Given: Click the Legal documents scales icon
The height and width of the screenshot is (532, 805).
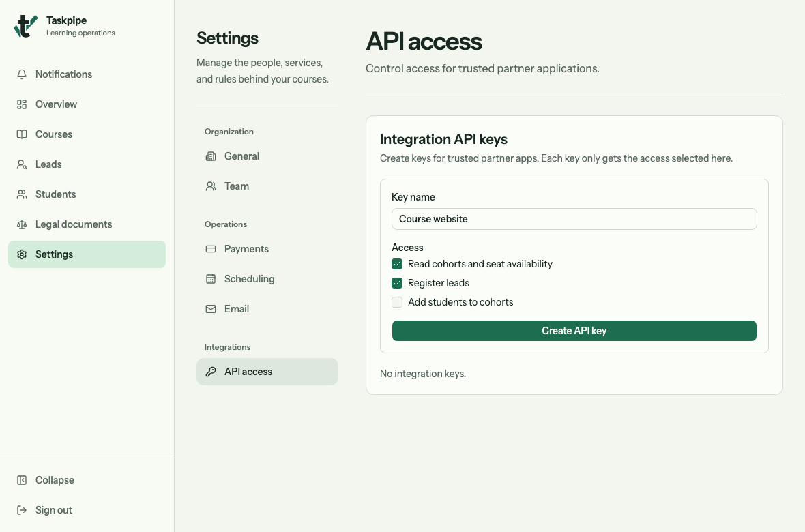Looking at the screenshot, I should pyautogui.click(x=22, y=224).
